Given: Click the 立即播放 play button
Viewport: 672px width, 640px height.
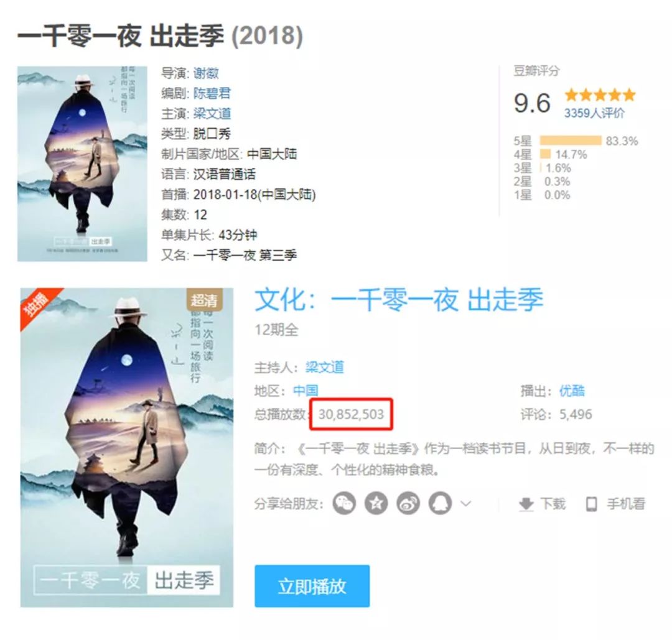Looking at the screenshot, I should coord(312,586).
